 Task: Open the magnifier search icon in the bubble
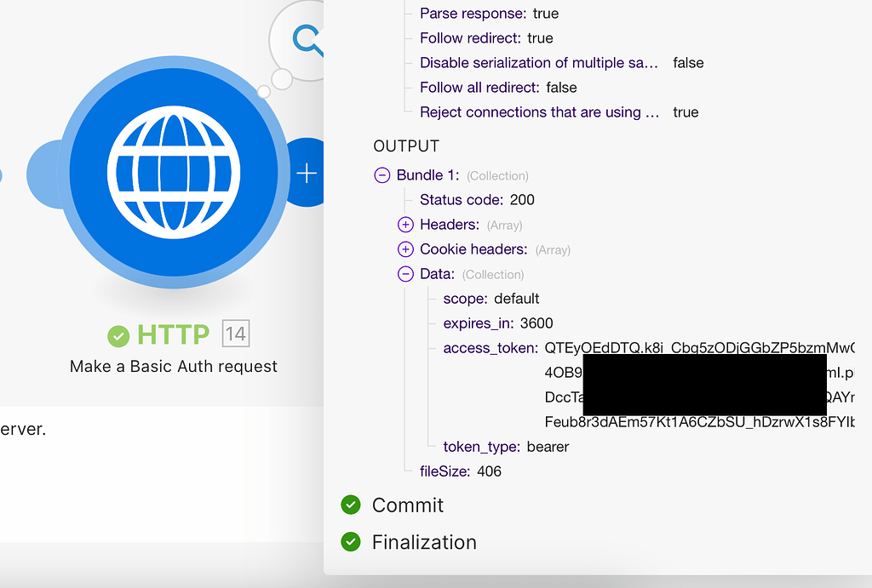[x=305, y=38]
